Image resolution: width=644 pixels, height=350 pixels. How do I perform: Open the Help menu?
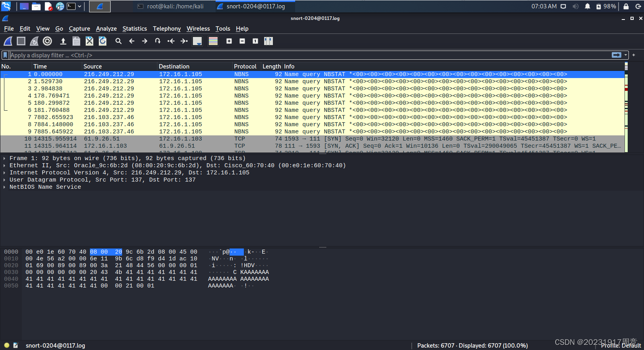click(242, 29)
